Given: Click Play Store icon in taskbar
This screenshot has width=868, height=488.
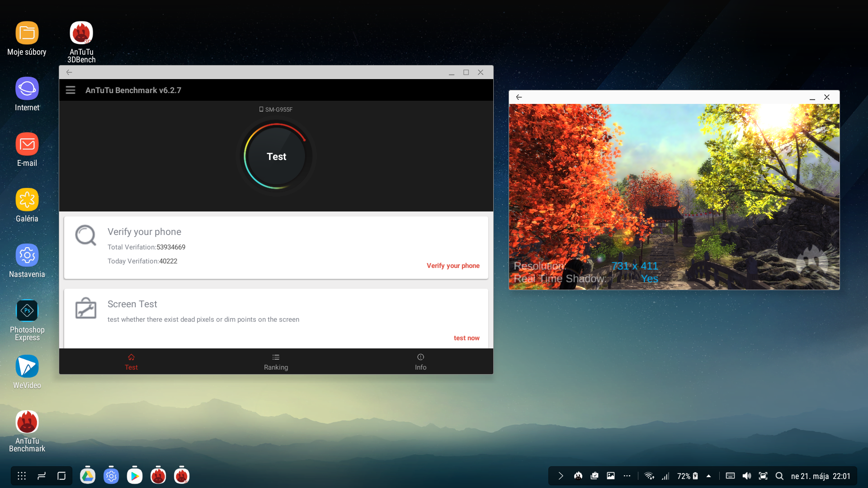Looking at the screenshot, I should tap(135, 476).
